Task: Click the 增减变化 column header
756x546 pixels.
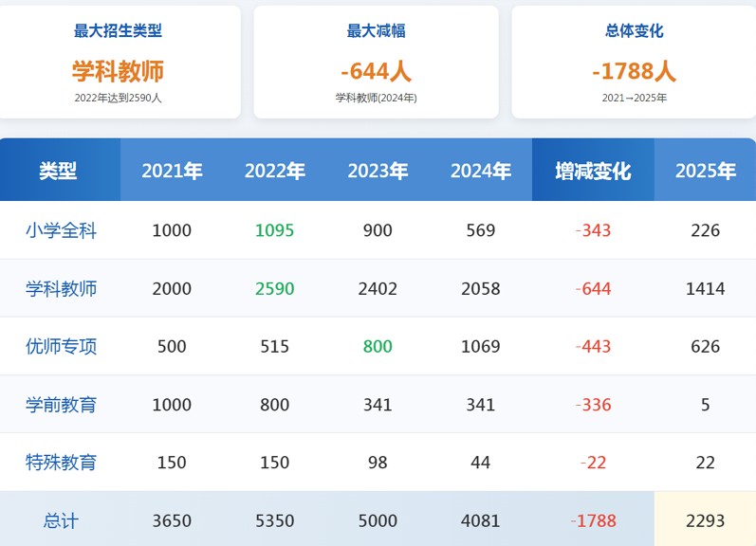Action: [593, 172]
